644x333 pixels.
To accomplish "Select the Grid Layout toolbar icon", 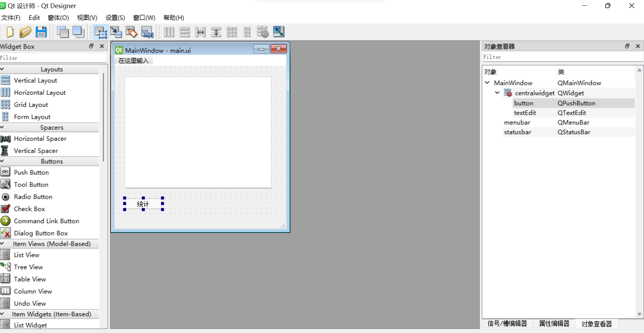I will click(232, 32).
